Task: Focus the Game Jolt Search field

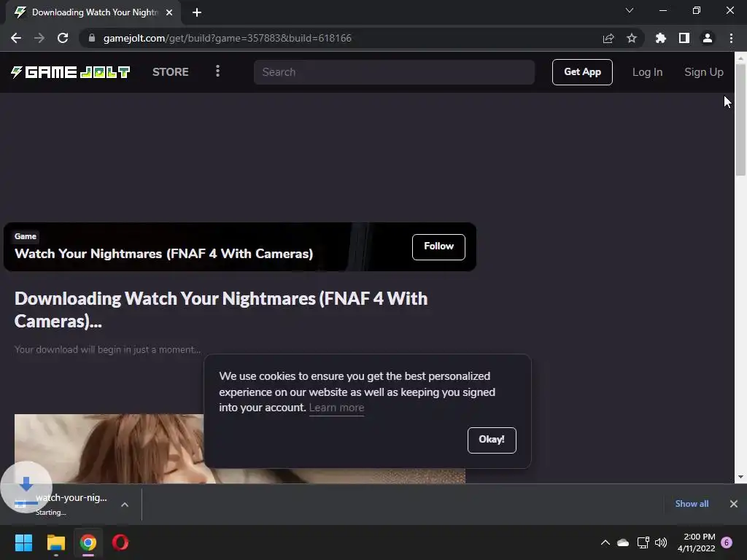Action: (394, 72)
